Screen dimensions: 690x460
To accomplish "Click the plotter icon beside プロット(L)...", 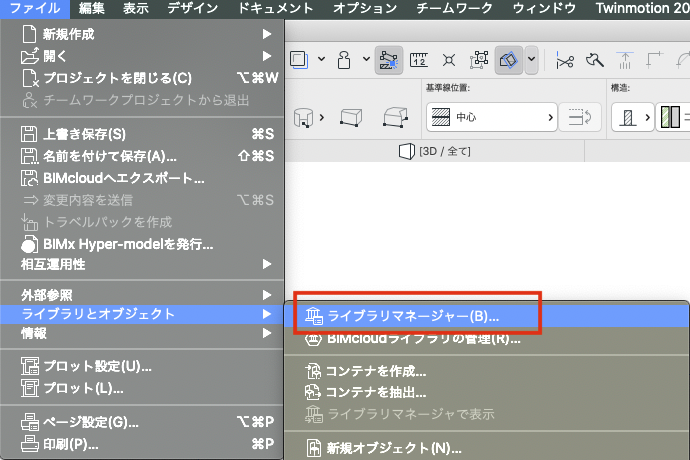I will [30, 388].
